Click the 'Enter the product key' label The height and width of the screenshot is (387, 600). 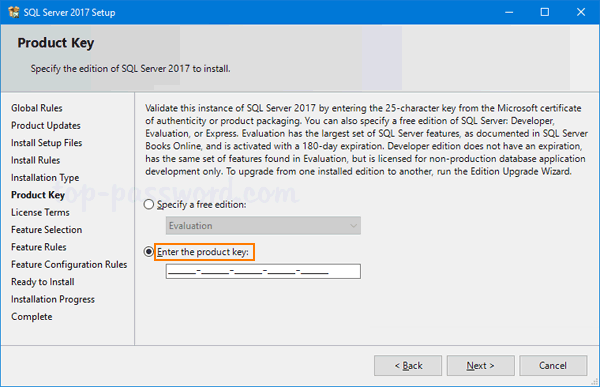pyautogui.click(x=203, y=252)
